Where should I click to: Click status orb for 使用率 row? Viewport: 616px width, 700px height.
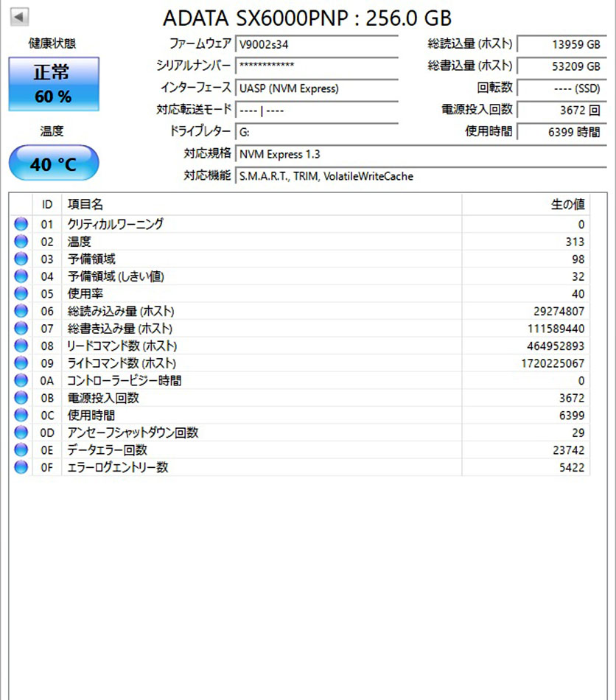pos(21,294)
